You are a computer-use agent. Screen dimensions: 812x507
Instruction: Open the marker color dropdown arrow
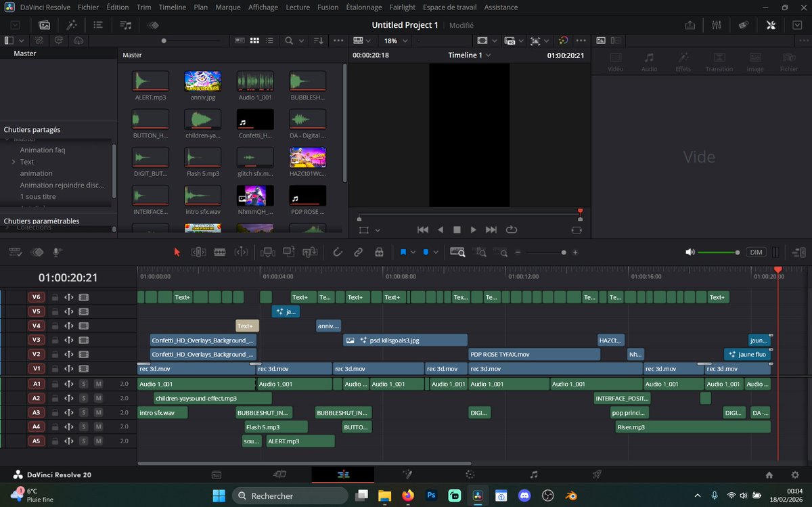tap(436, 252)
